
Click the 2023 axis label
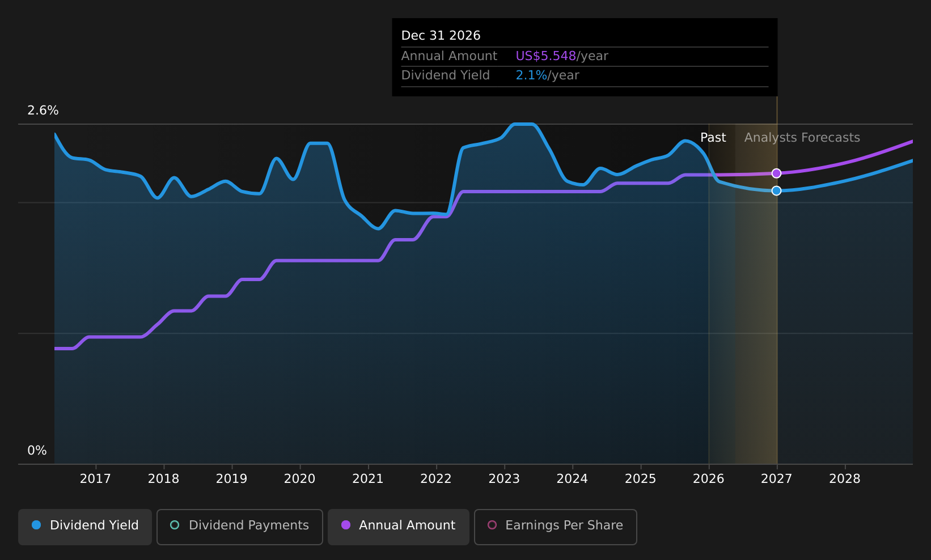point(504,479)
